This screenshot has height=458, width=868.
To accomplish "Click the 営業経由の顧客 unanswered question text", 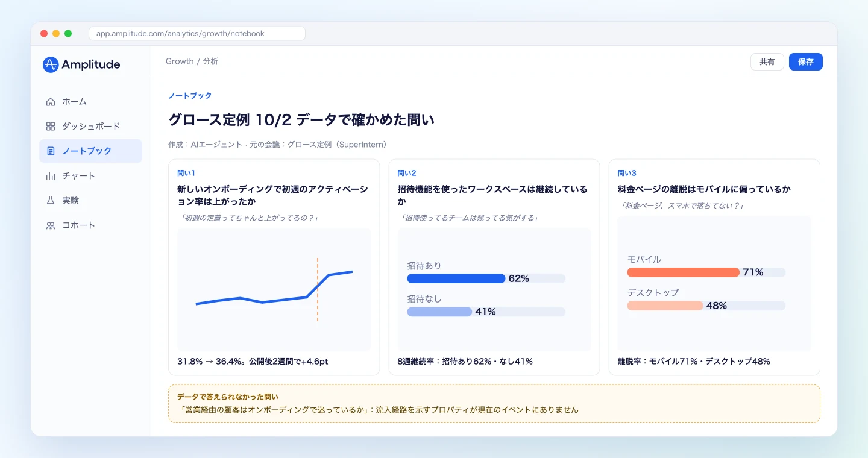I will [x=379, y=410].
